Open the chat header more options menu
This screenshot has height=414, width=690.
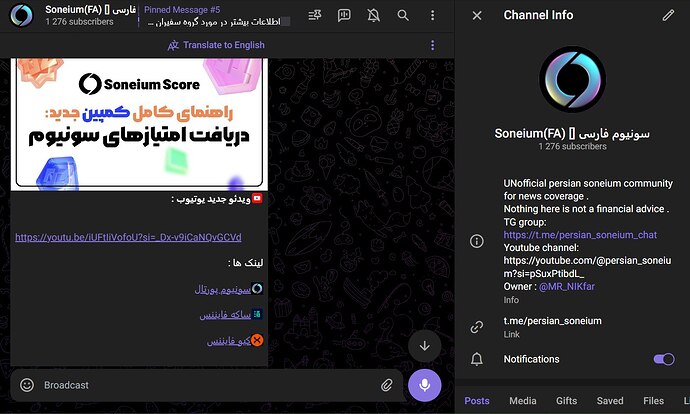coord(433,15)
